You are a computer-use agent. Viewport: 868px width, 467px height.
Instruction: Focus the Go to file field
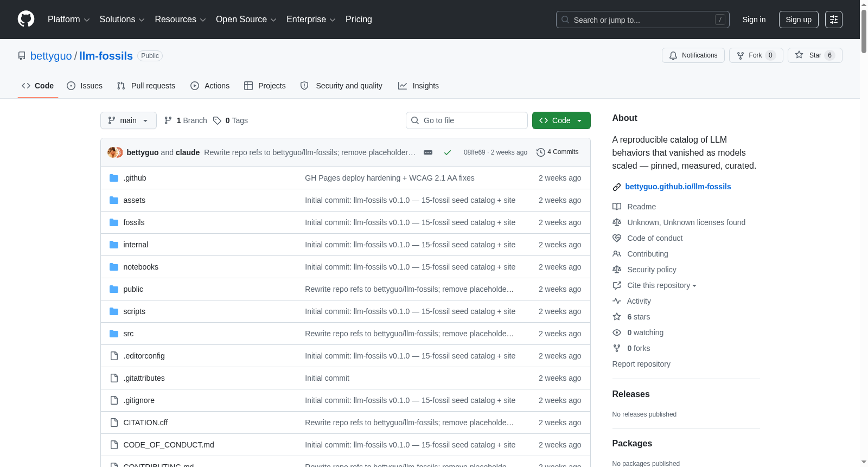[x=467, y=120]
